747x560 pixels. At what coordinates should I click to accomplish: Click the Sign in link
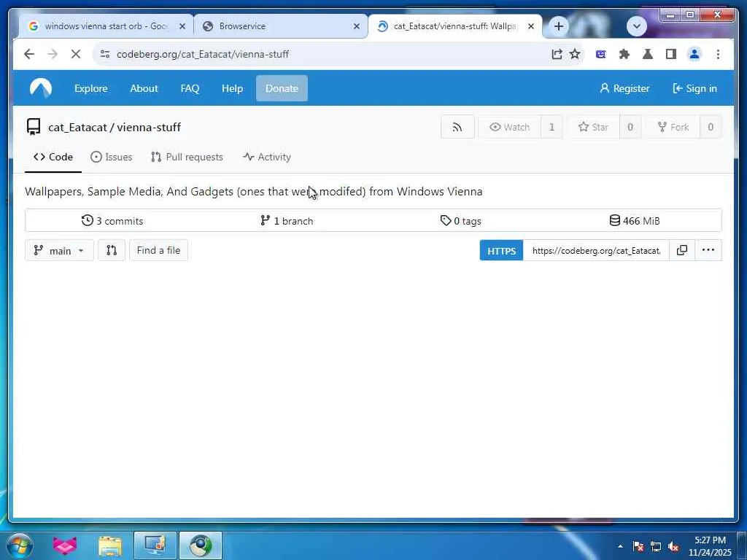[x=694, y=88]
